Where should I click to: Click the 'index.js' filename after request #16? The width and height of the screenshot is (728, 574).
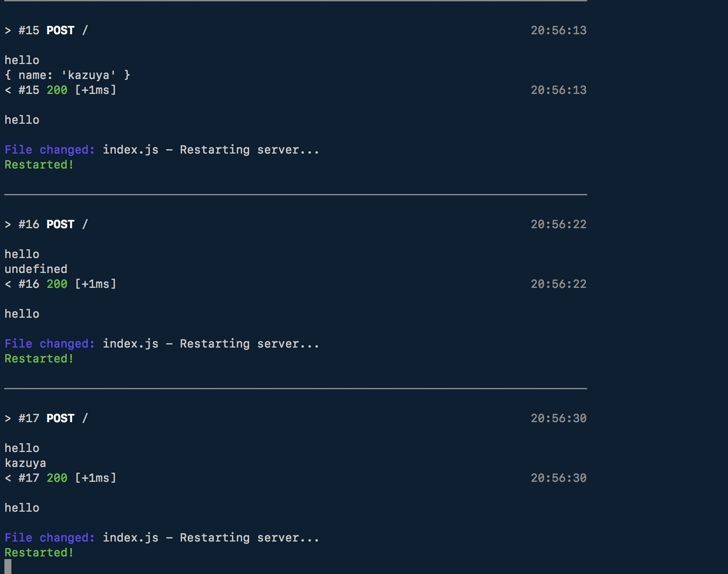[130, 344]
